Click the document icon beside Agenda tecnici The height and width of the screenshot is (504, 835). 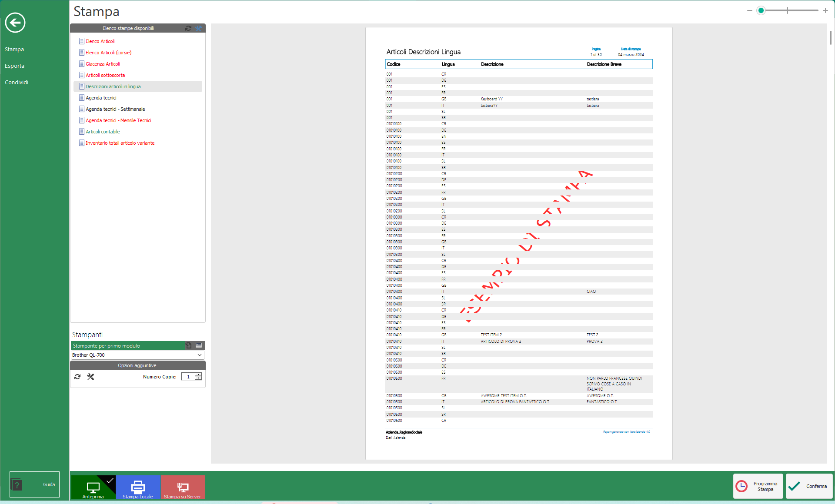(x=82, y=98)
